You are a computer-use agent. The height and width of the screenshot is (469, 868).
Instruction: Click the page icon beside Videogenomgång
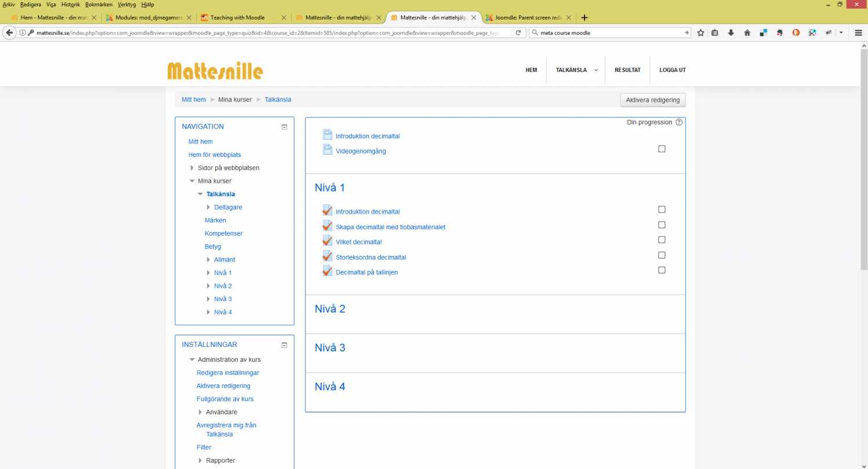pos(328,149)
